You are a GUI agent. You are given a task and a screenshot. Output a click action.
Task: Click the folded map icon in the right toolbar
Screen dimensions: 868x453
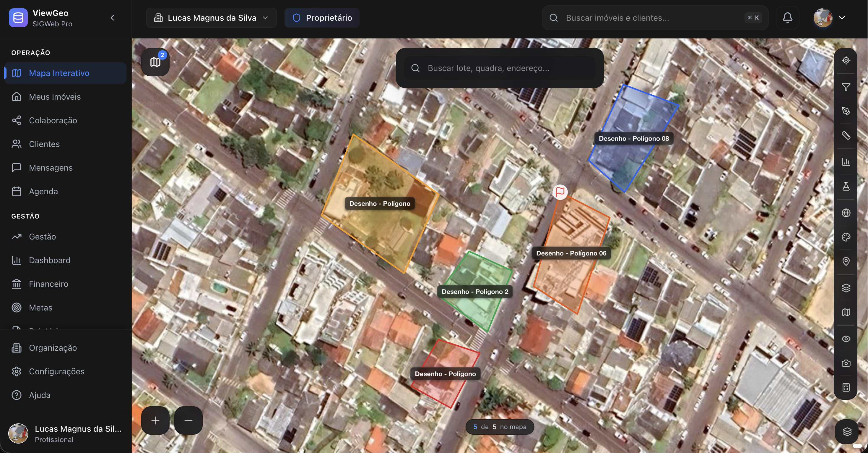tap(846, 312)
